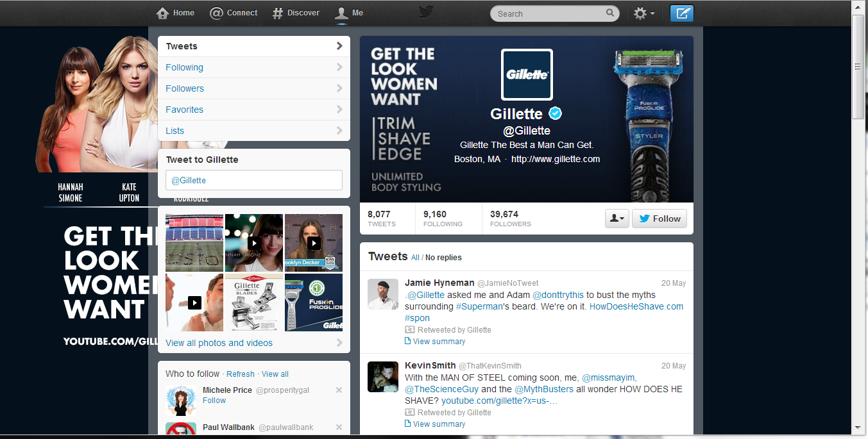The height and width of the screenshot is (439, 868).
Task: Open the Lists section
Action: click(254, 131)
